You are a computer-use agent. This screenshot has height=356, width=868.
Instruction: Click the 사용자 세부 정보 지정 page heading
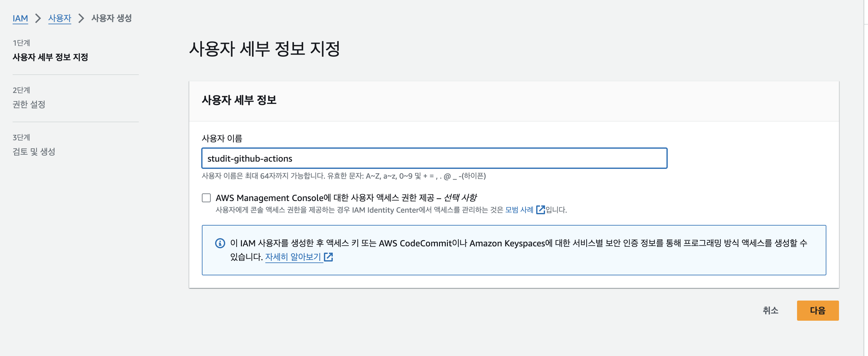click(265, 49)
